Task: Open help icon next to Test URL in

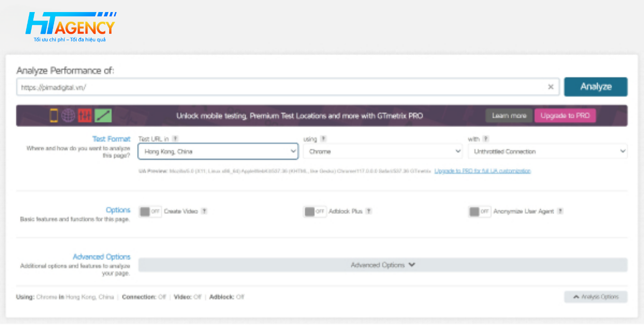Action: click(175, 139)
